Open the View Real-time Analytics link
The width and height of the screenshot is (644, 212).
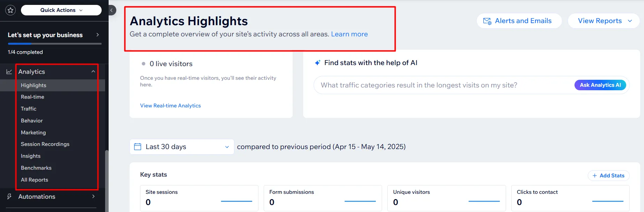tap(170, 106)
